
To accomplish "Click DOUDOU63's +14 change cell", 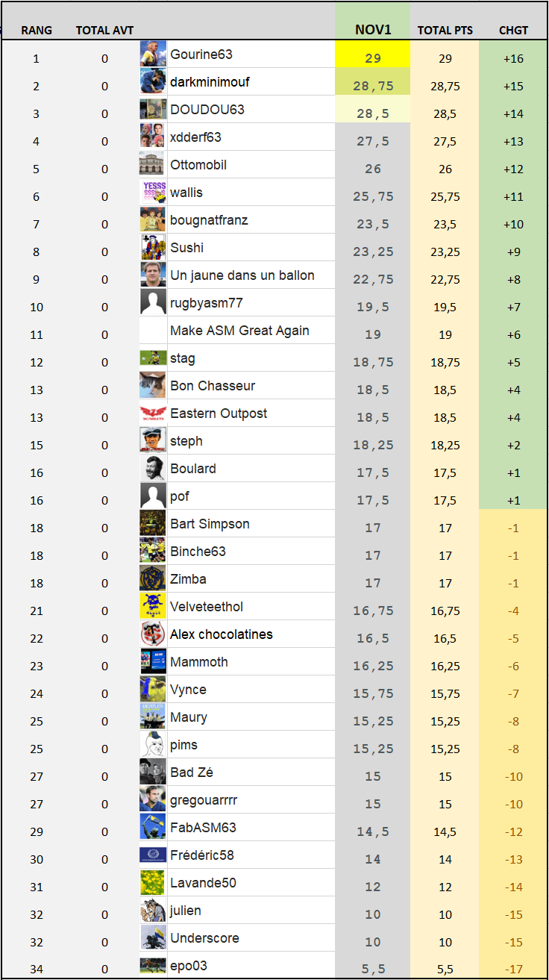I will (513, 113).
